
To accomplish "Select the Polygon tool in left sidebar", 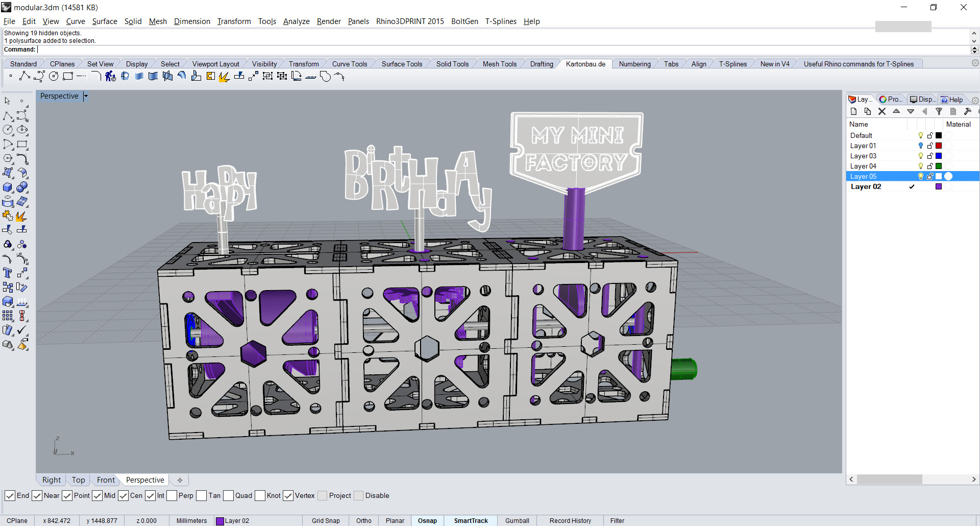I will point(8,159).
